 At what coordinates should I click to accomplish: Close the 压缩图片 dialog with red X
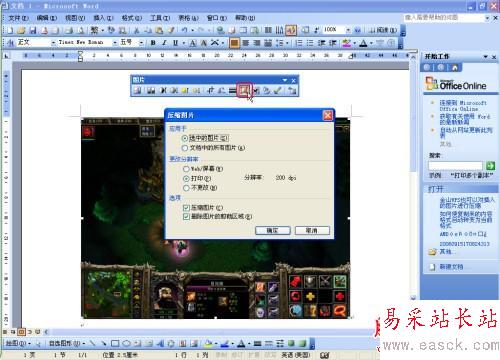[x=328, y=115]
